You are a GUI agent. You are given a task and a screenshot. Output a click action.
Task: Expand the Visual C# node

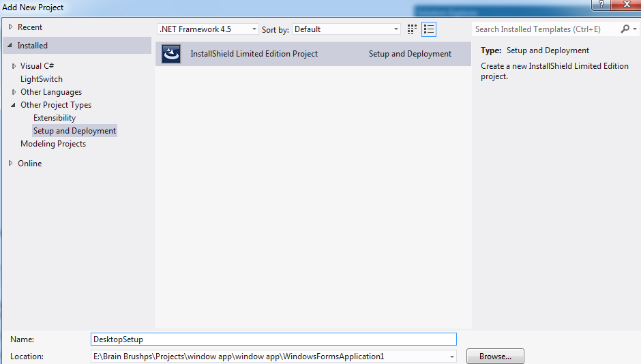[14, 65]
